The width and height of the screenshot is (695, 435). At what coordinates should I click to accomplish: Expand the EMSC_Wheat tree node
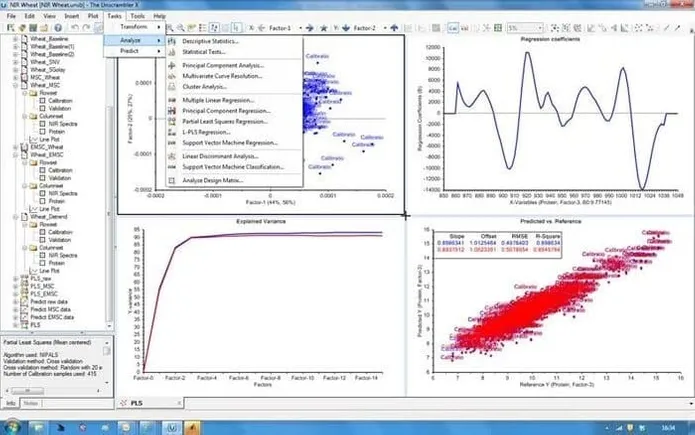pyautogui.click(x=16, y=147)
